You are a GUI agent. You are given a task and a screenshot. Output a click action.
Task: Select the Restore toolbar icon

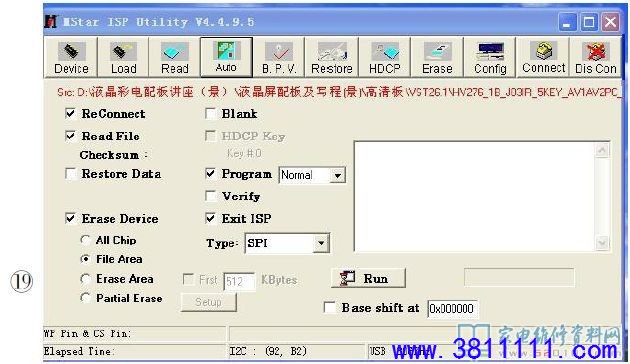point(331,57)
